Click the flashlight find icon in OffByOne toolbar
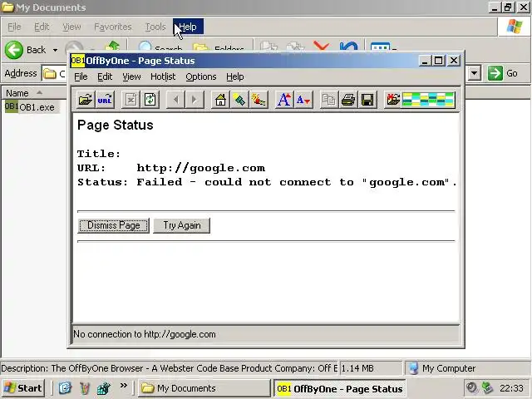Image resolution: width=532 pixels, height=399 pixels. 239,100
